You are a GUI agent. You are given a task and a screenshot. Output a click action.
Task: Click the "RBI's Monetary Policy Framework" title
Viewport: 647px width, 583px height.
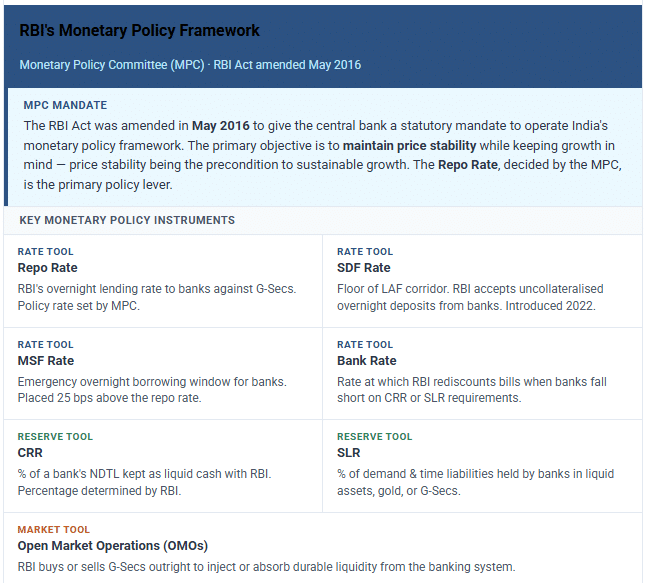(x=140, y=31)
